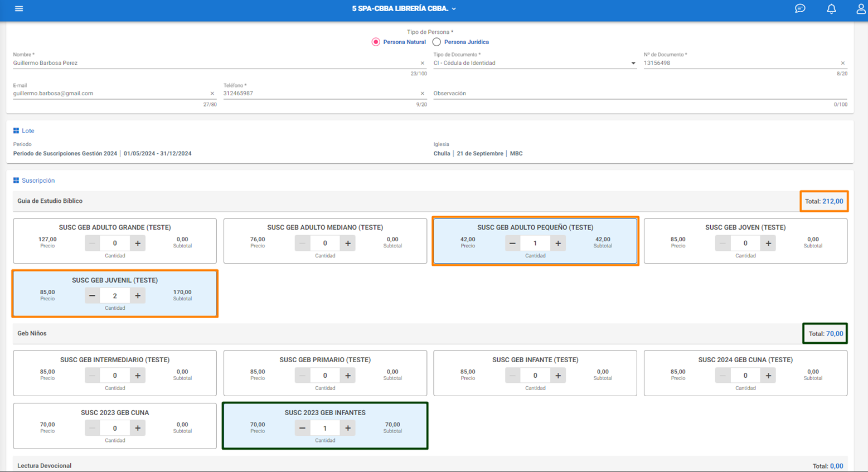The height and width of the screenshot is (472, 868).
Task: Decrease quantity of SUSC GEB JUVENIL
Action: tap(92, 296)
